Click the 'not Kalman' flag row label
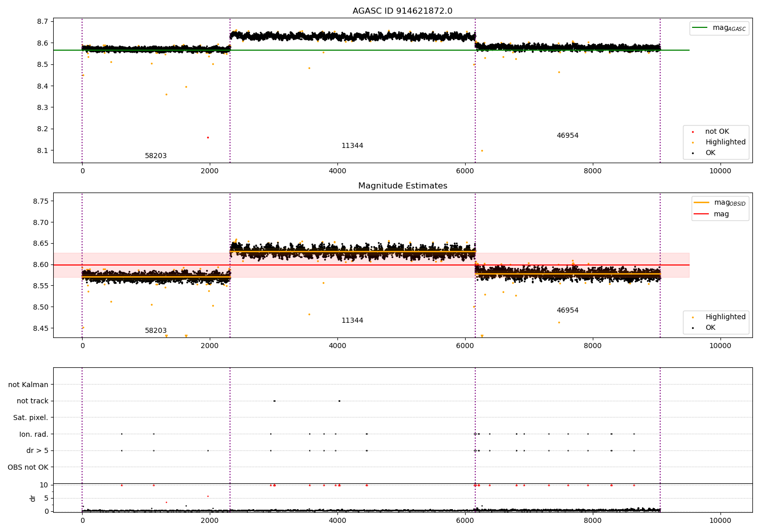Screen dimensions: 760x532 click(28, 385)
